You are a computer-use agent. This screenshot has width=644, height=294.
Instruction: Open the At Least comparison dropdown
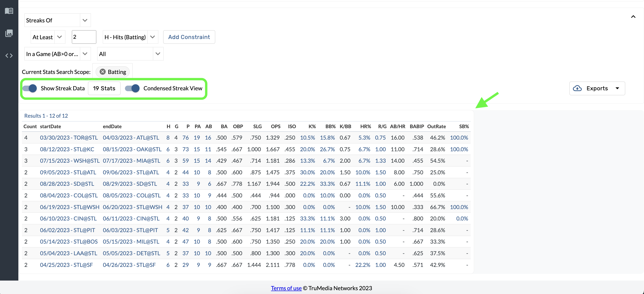[60, 37]
